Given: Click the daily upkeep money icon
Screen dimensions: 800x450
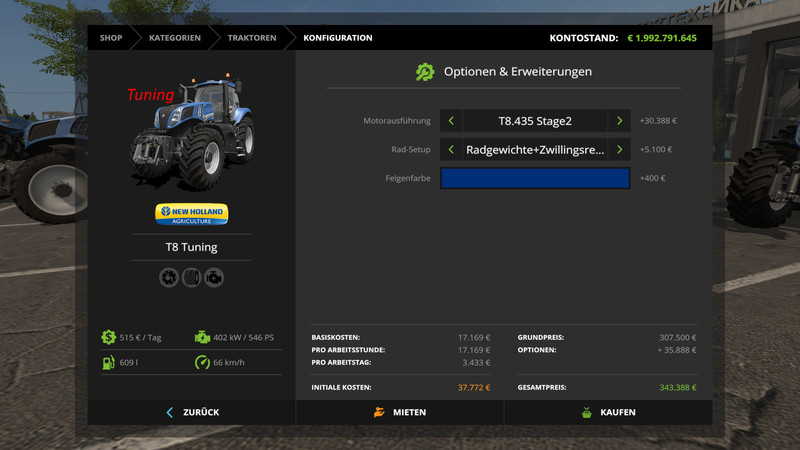Looking at the screenshot, I should tap(108, 338).
